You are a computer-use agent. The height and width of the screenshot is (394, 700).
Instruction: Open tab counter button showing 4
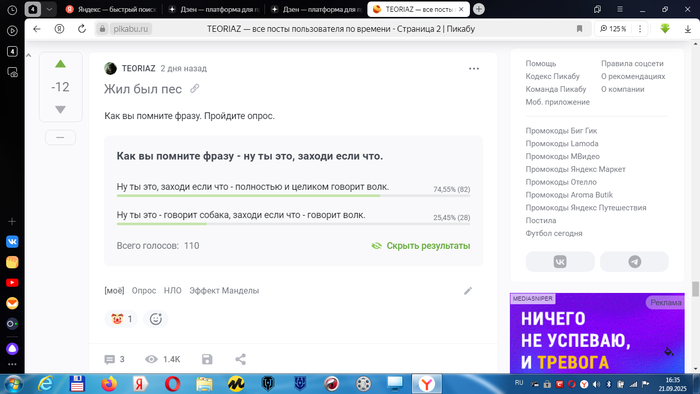click(33, 9)
